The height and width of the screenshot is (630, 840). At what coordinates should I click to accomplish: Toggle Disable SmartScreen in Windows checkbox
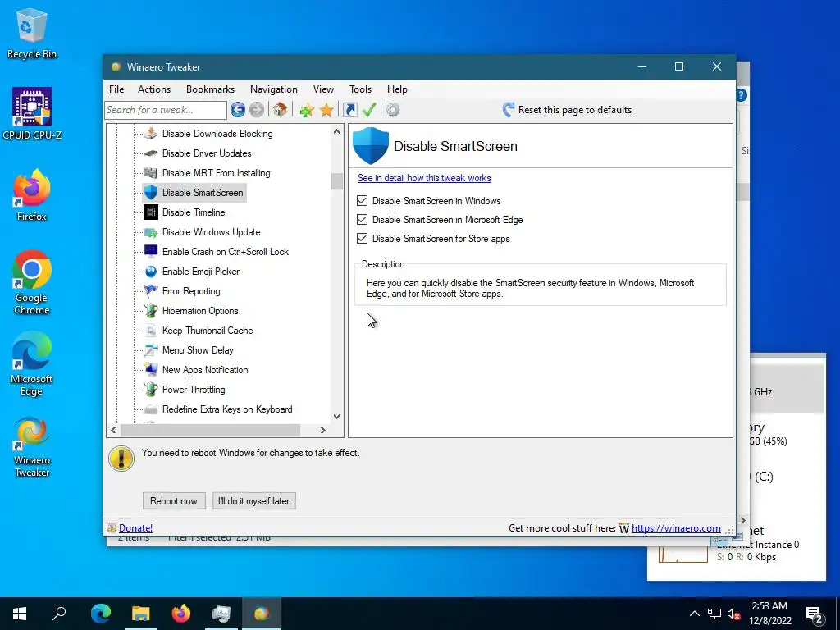pos(362,201)
